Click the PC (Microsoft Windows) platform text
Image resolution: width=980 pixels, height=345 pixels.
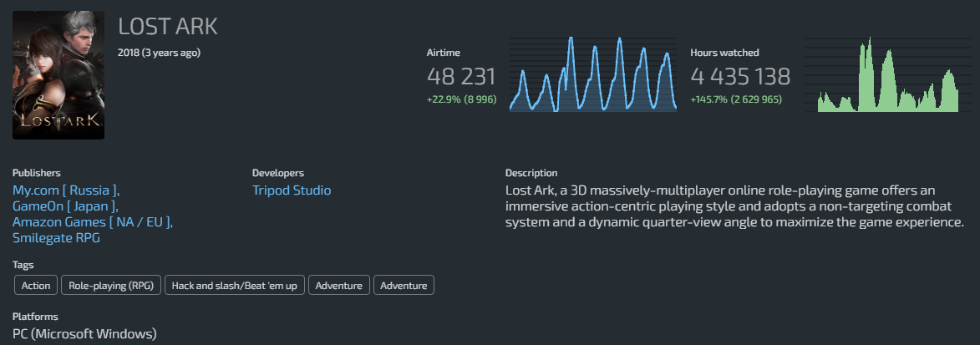84,334
